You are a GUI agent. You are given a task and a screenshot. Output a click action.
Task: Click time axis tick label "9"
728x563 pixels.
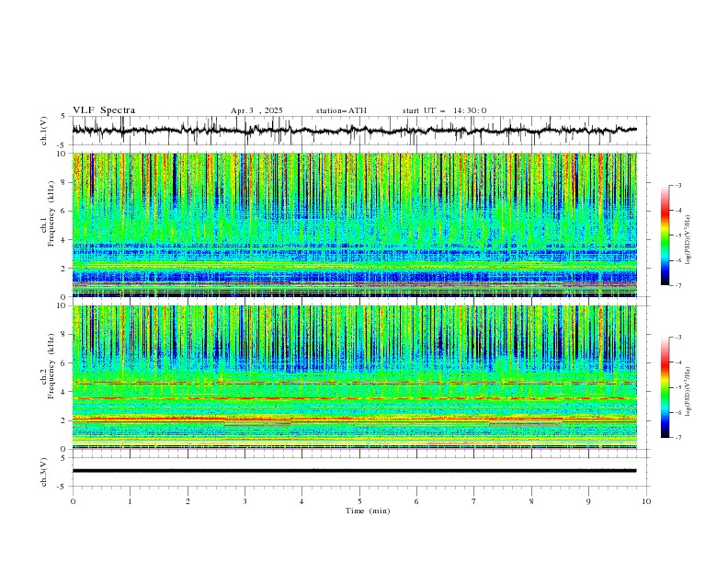[588, 501]
